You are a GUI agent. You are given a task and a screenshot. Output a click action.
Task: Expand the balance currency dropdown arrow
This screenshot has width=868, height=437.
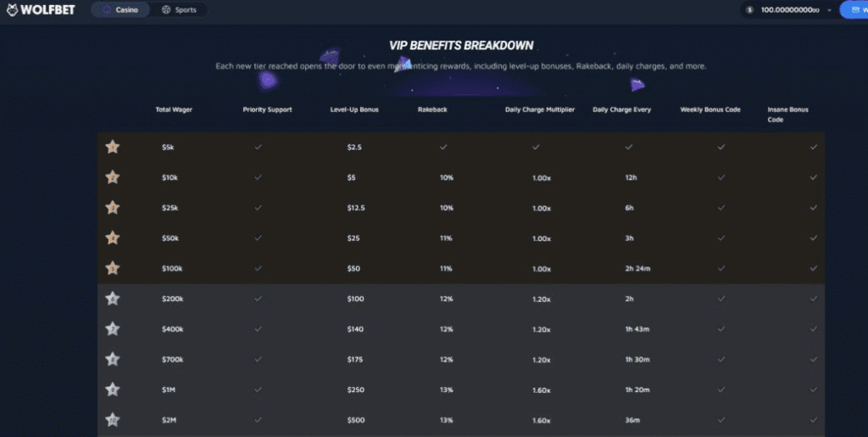coord(829,10)
